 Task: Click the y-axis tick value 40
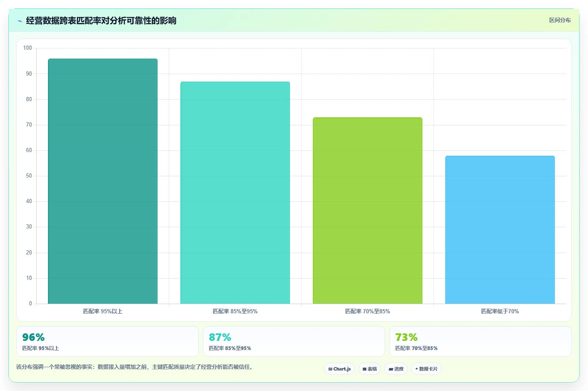tap(29, 201)
